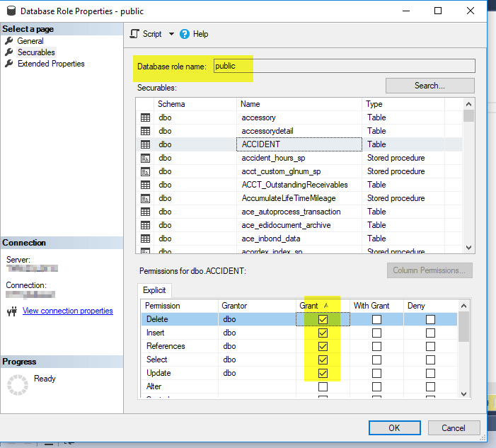Click the stored procedure icon for acct_custom_glnum_sp
The width and height of the screenshot is (496, 448).
tap(145, 171)
